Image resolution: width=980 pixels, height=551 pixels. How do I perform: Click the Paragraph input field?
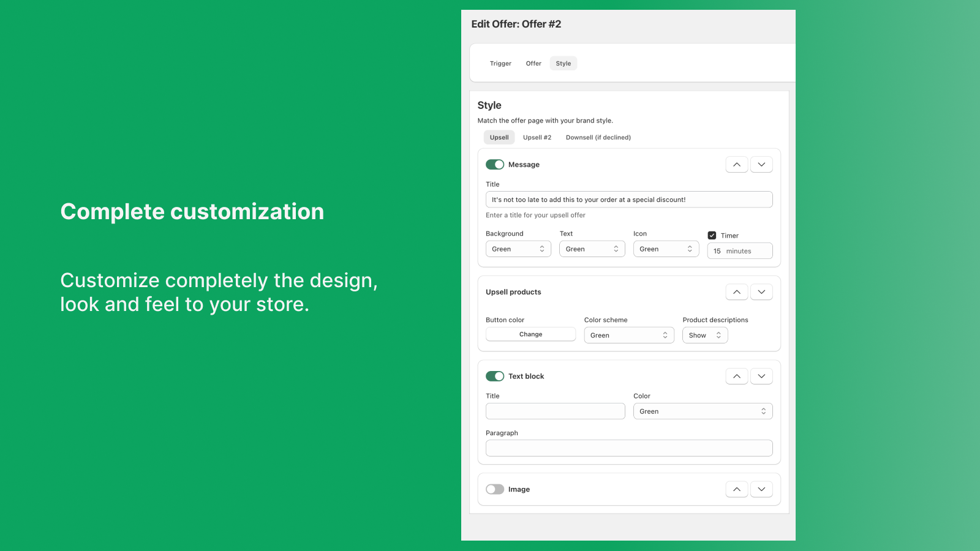pyautogui.click(x=628, y=448)
